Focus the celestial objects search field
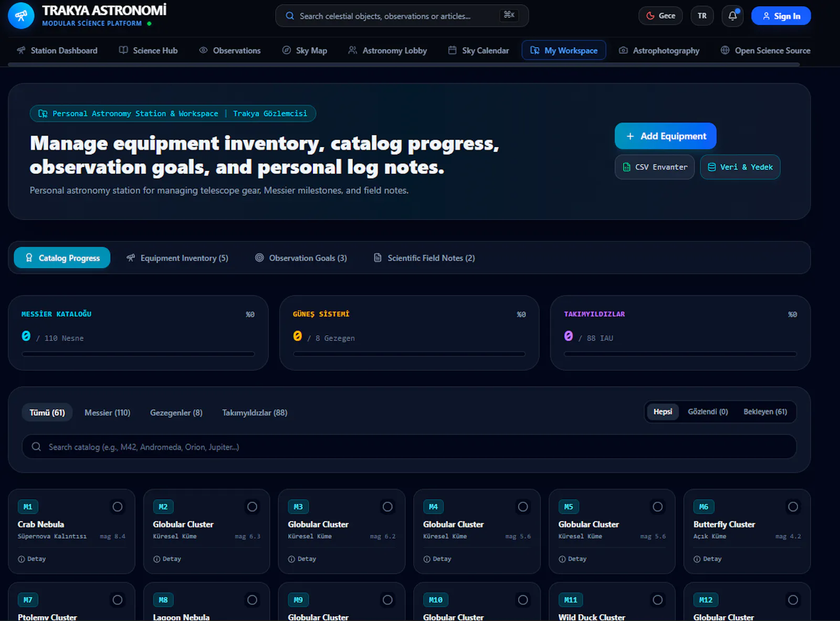 point(402,16)
